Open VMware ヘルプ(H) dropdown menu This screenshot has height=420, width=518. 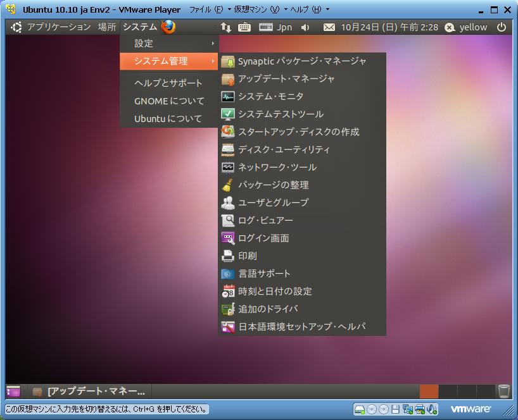click(x=310, y=9)
